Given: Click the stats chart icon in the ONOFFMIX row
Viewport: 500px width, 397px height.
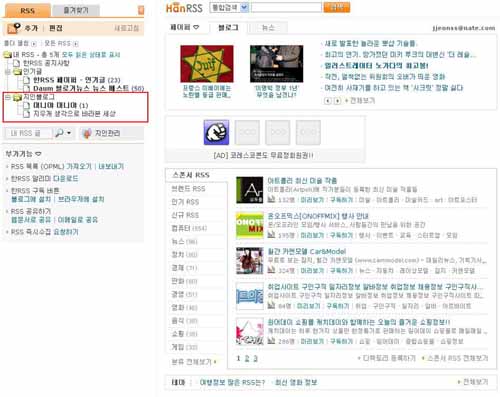Looking at the screenshot, I should coord(272,235).
